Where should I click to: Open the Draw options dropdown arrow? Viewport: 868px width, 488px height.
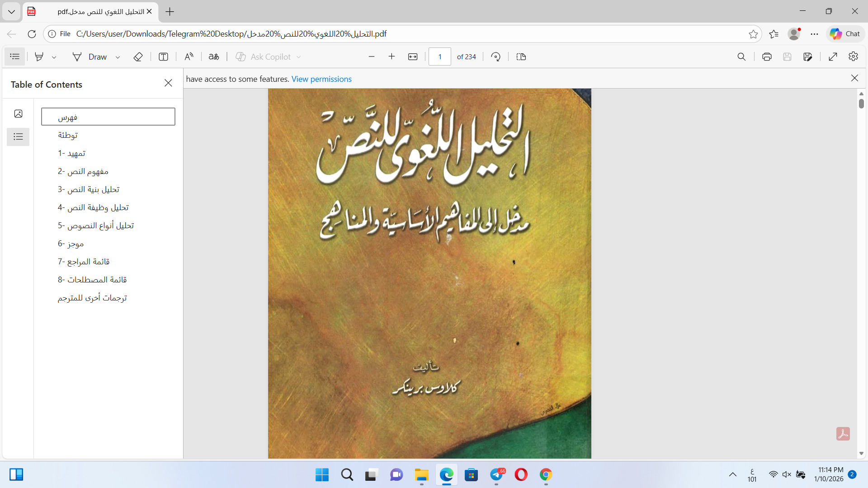coord(118,57)
